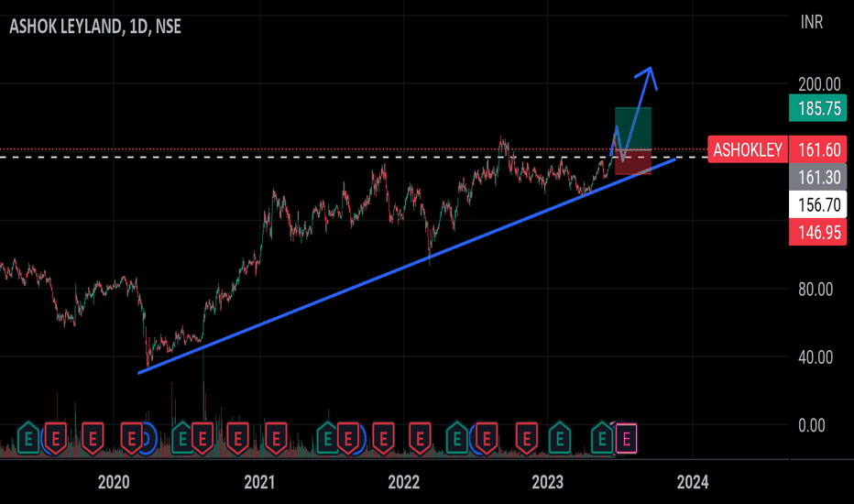Click the 2022 time axis label

coord(403,482)
